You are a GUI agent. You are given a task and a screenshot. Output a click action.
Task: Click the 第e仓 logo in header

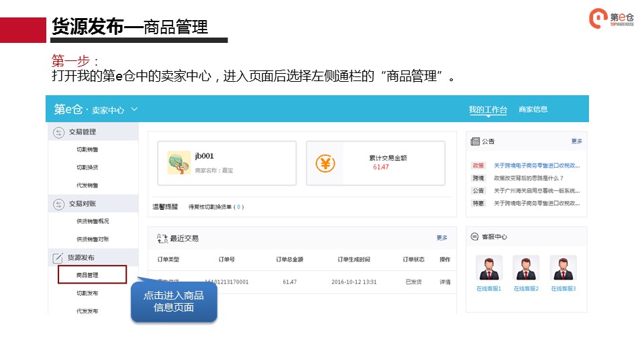[68, 109]
